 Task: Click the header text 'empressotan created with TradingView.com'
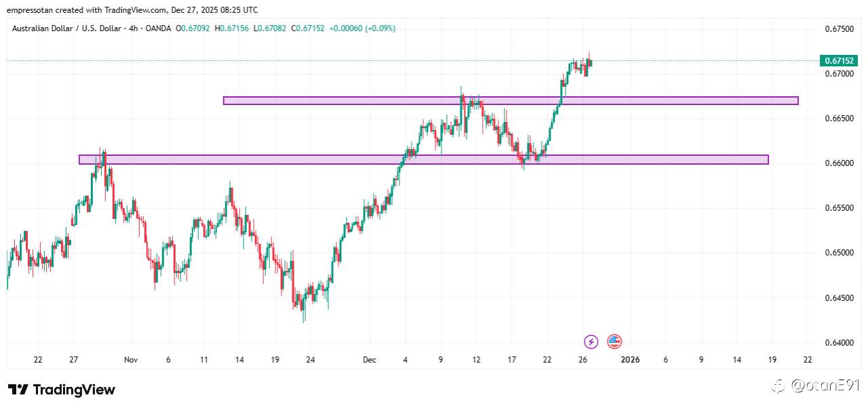(86, 10)
